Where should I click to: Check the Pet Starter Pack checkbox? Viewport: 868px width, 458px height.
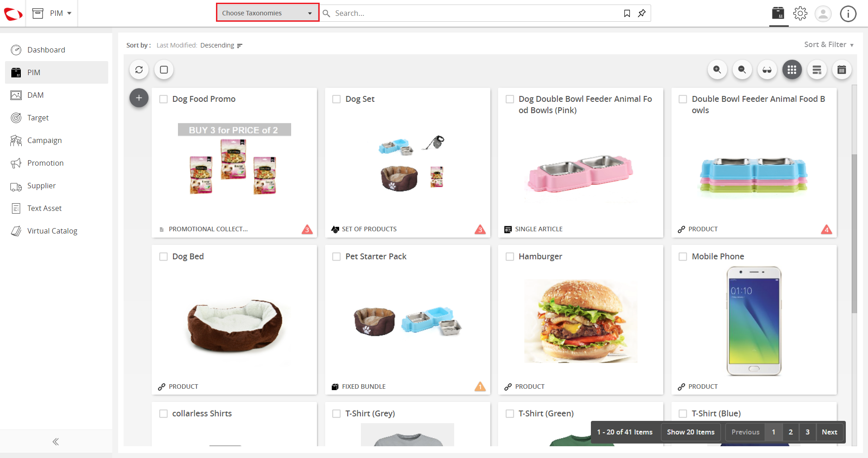(336, 257)
